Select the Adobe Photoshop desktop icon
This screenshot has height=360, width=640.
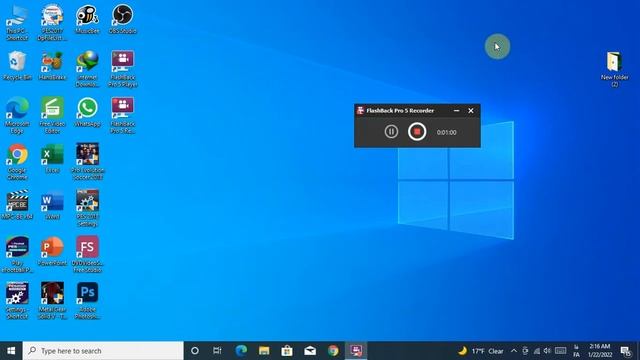point(87,301)
